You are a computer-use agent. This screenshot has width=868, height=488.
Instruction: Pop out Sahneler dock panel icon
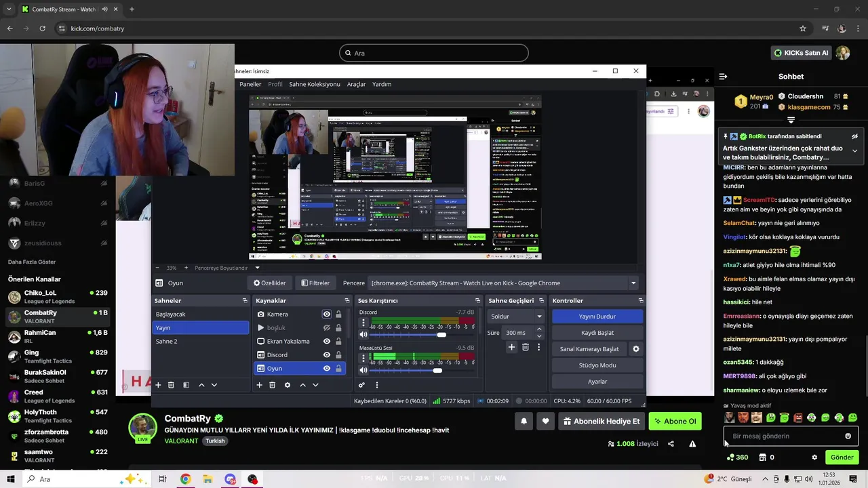245,300
